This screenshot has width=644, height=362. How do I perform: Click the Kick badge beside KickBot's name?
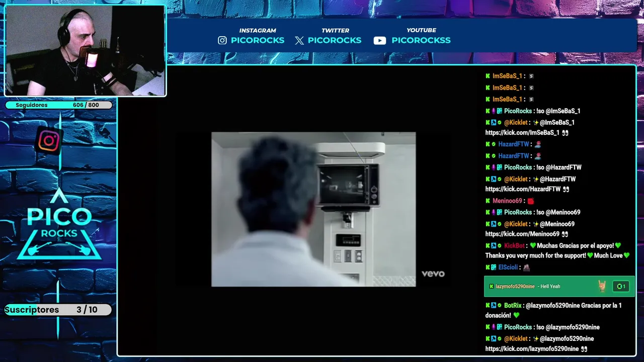point(488,246)
